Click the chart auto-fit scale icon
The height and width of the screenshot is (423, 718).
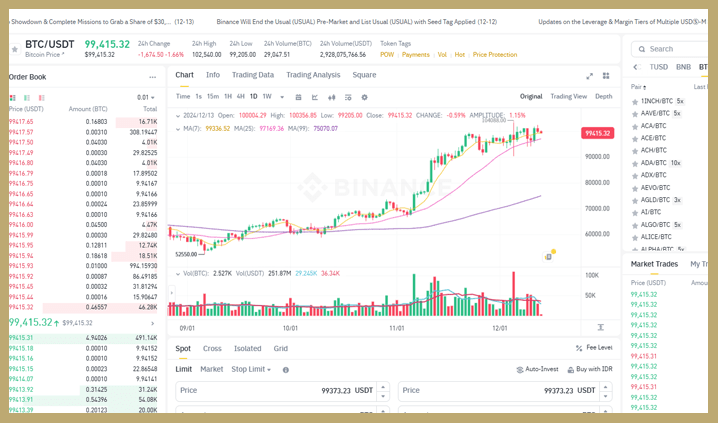[600, 327]
